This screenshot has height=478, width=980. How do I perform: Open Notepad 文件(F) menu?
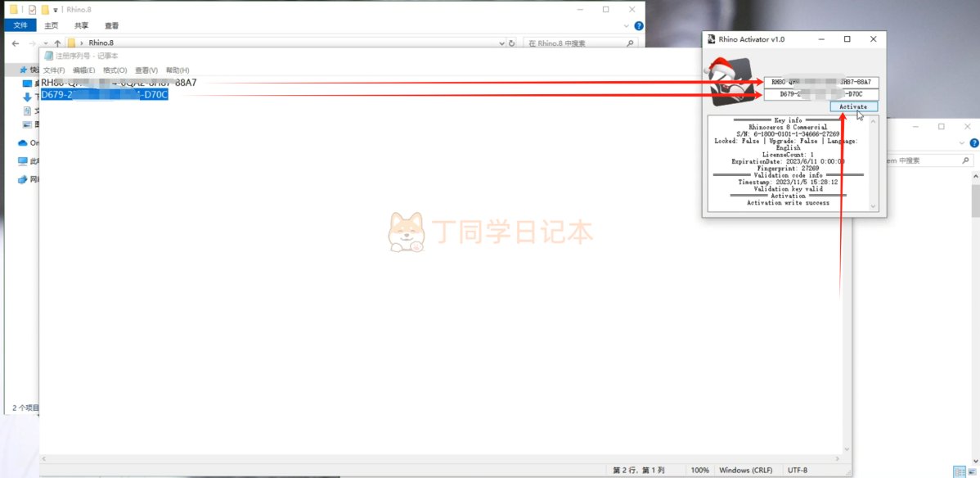pyautogui.click(x=54, y=70)
